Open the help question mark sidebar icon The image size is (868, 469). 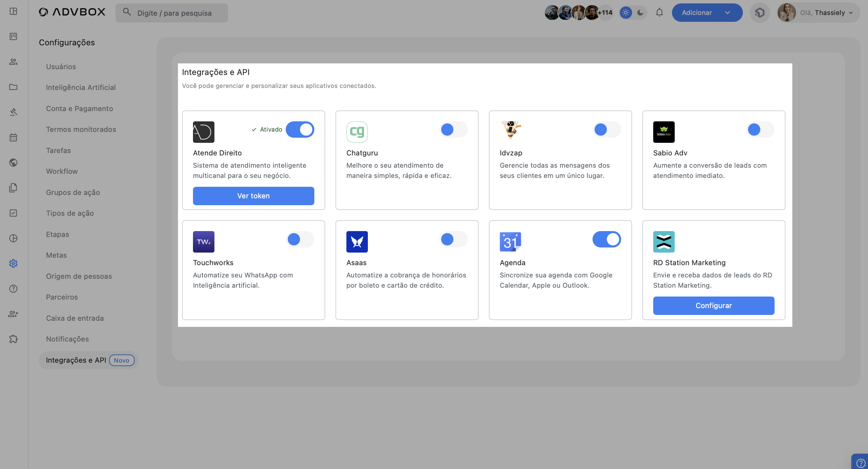click(x=13, y=289)
